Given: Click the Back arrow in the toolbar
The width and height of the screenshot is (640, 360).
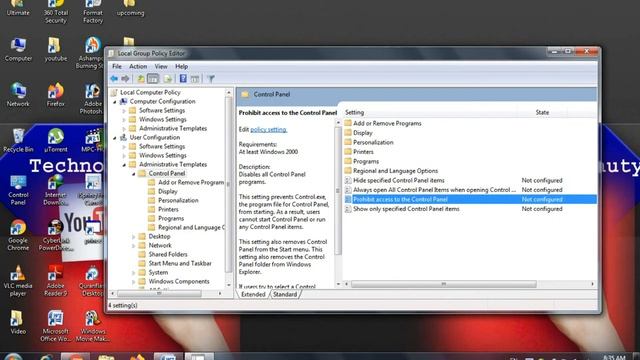Looking at the screenshot, I should (114, 79).
